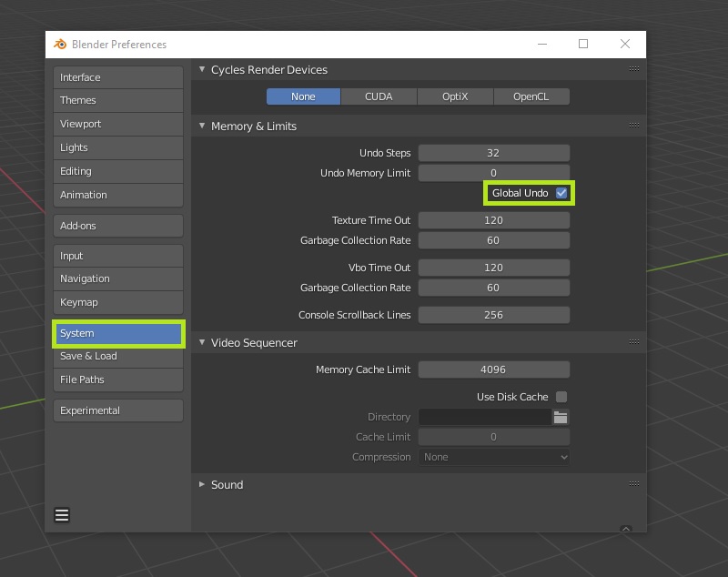Open the Interface preferences tab

pos(118,77)
